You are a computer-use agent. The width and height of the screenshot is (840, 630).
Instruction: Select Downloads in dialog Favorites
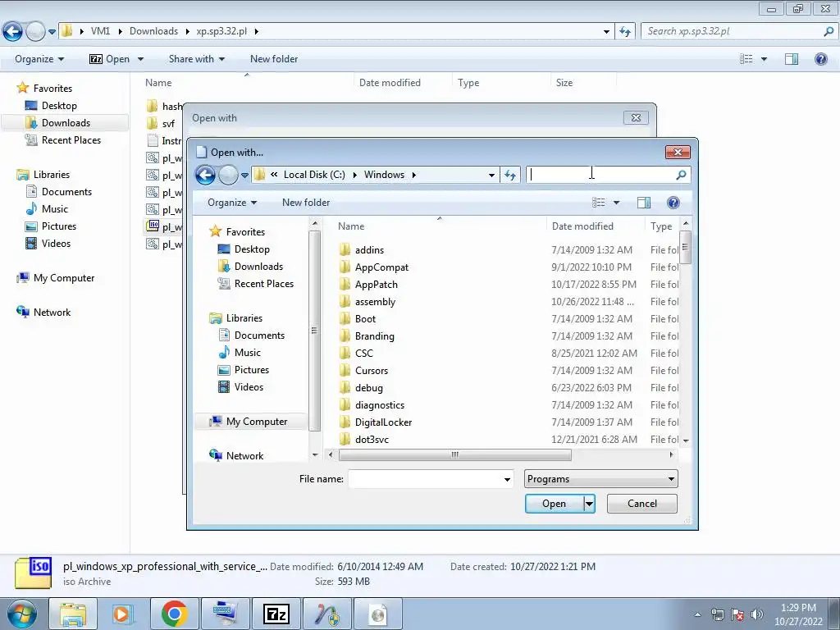coord(258,267)
